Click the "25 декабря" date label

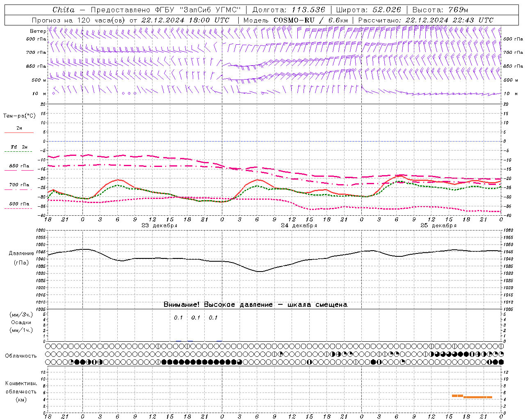click(x=438, y=225)
